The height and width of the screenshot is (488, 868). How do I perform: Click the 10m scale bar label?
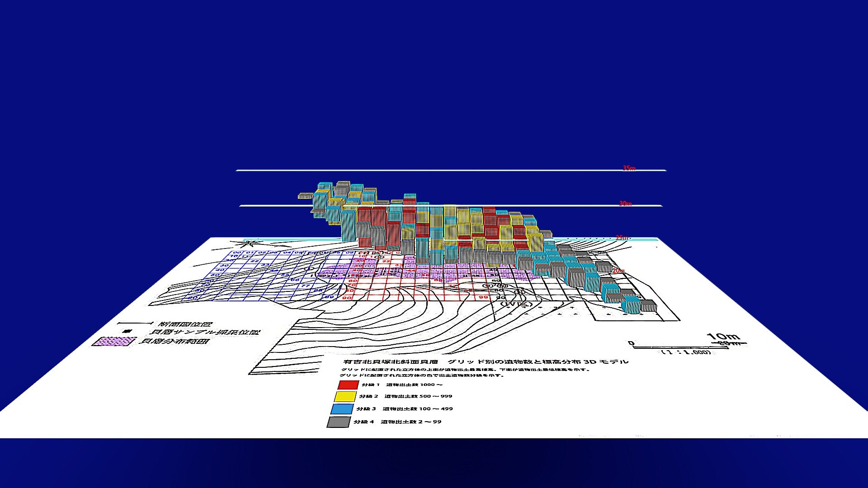[723, 337]
